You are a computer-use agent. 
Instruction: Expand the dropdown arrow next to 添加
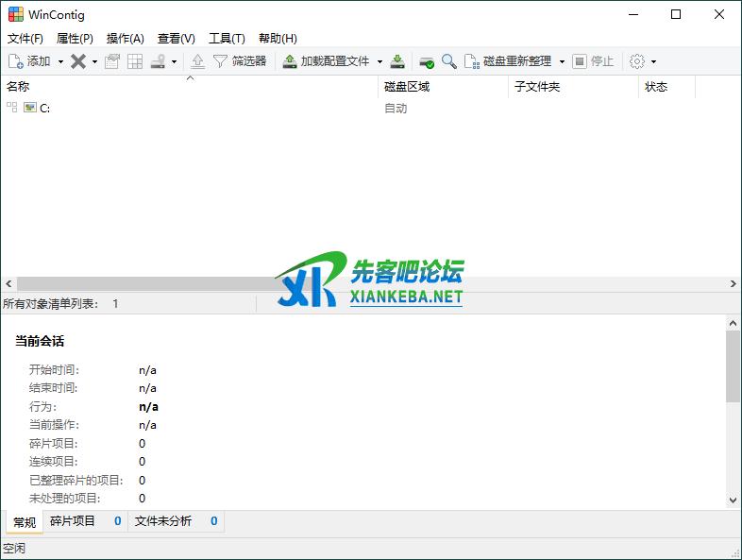click(x=61, y=61)
